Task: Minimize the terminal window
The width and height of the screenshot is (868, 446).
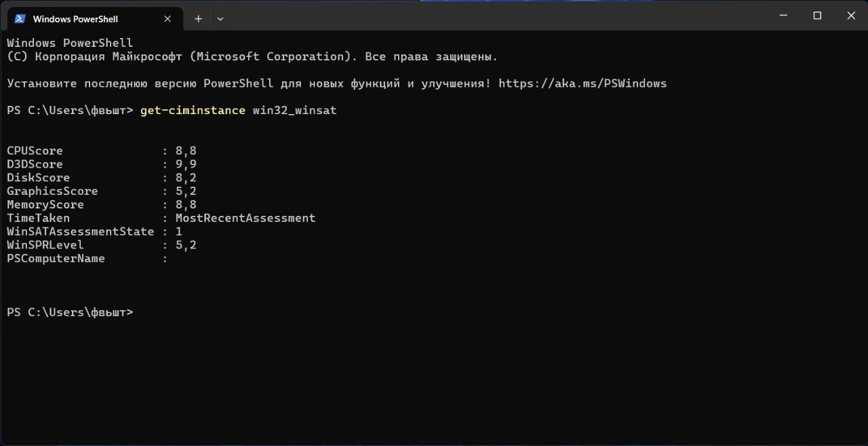Action: [783, 16]
